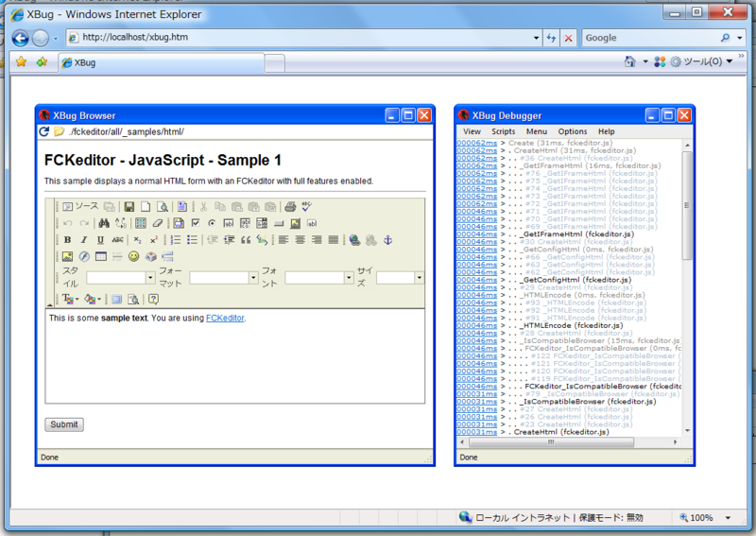Image resolution: width=756 pixels, height=536 pixels.
Task: Select the XBug browser tab
Action: coord(162,62)
